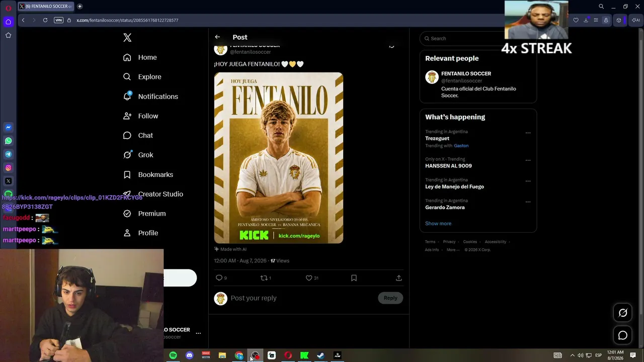Open account menu dots beside SOCCER

tap(198, 333)
